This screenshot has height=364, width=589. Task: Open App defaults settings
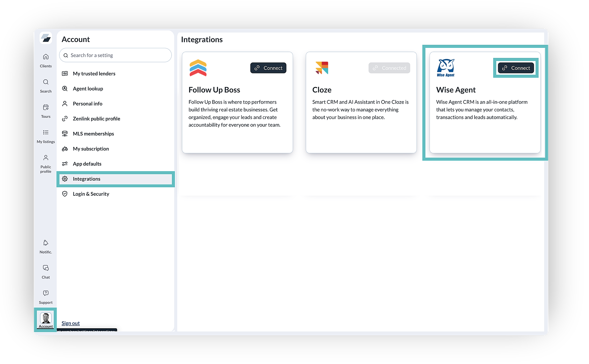coord(116,164)
